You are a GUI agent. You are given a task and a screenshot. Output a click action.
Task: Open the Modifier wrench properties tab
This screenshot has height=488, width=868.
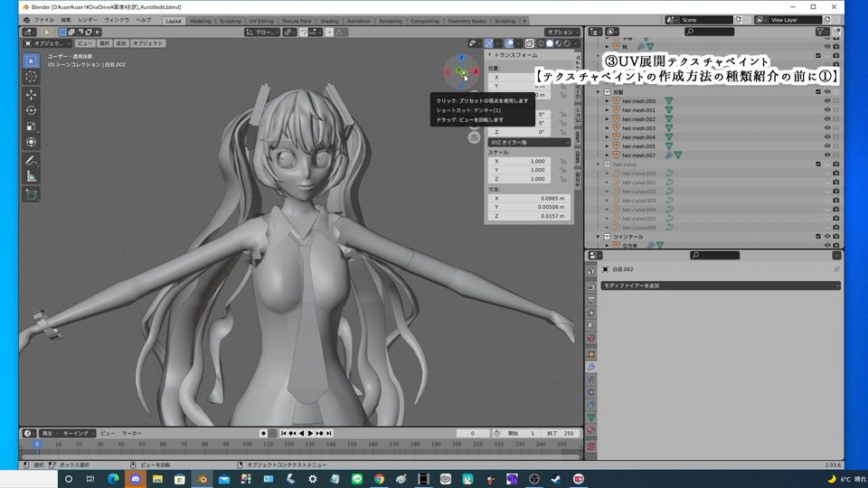click(591, 367)
